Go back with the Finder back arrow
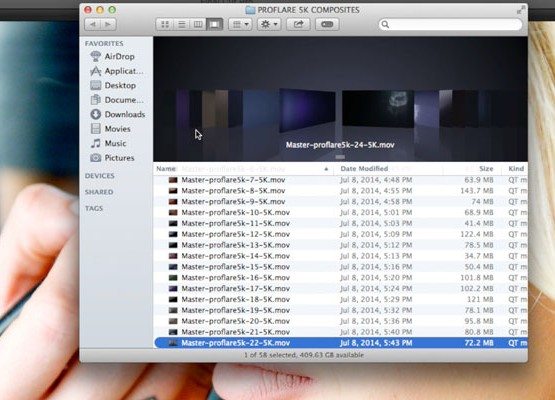Viewport: 555px width, 400px height. coord(93,24)
